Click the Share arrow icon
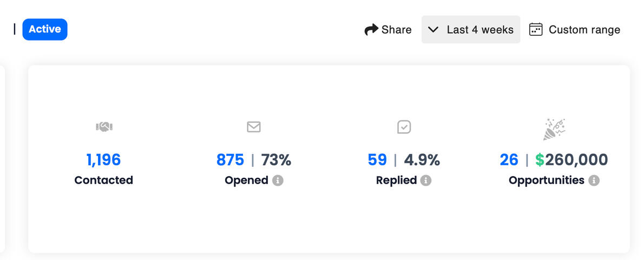Viewport: 644px width, 260px height. point(371,30)
